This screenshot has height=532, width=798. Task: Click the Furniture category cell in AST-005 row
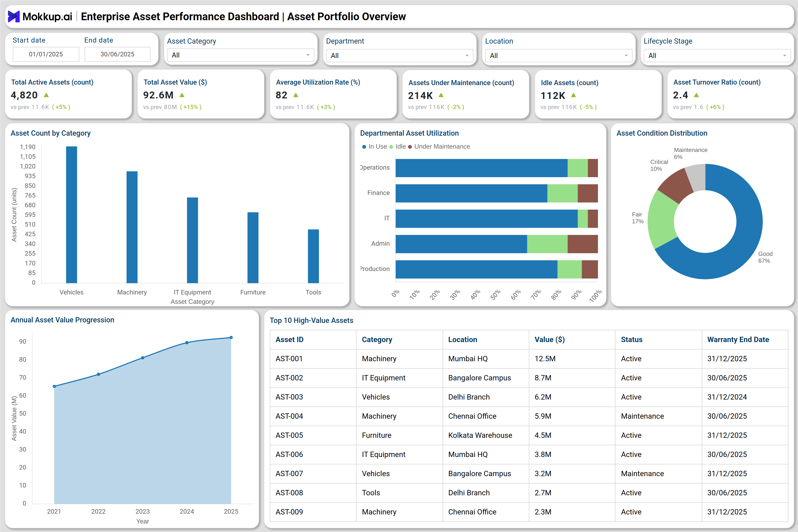(399, 435)
